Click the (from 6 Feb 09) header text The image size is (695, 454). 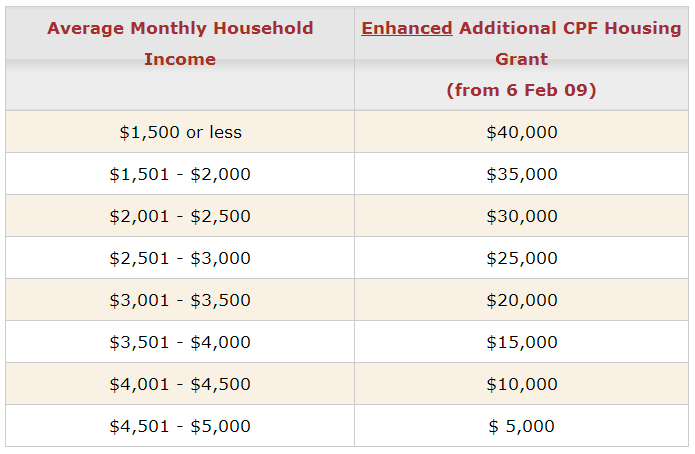click(521, 90)
